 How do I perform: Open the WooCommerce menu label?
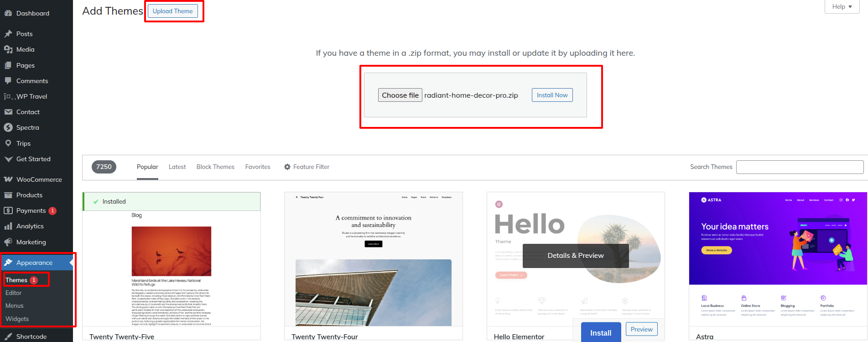(x=39, y=179)
